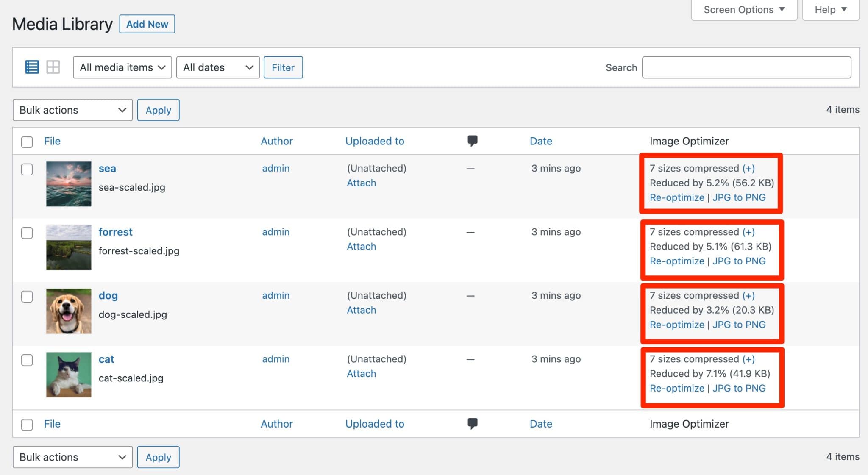Sort by Date in table footer
The width and height of the screenshot is (868, 475).
click(541, 424)
